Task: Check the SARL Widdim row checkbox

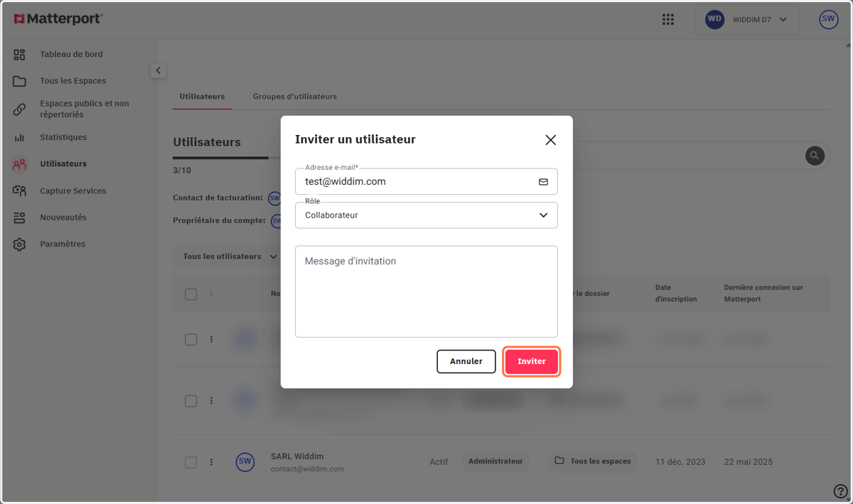Action: pyautogui.click(x=191, y=463)
